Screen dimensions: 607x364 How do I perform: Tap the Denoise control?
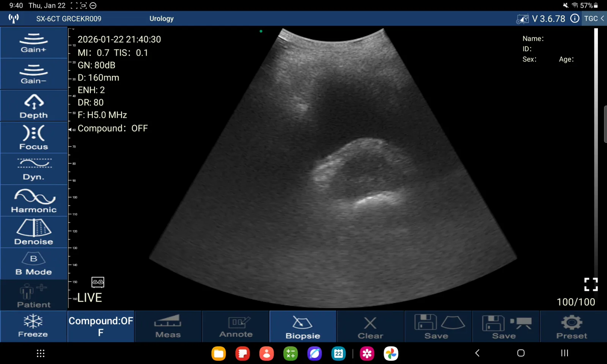[x=34, y=232]
